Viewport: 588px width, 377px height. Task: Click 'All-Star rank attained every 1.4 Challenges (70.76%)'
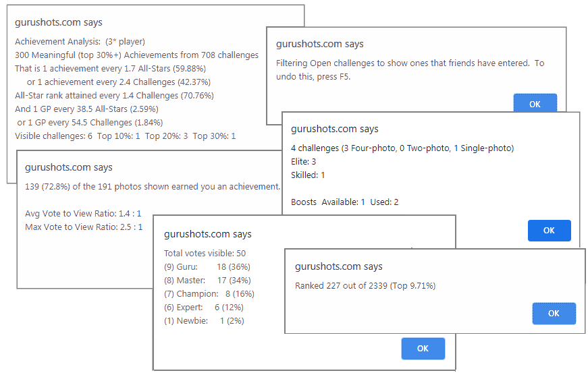pyautogui.click(x=114, y=96)
